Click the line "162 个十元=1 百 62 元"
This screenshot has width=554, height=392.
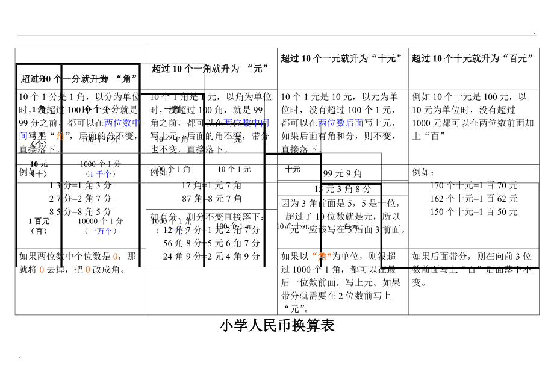coord(474,199)
